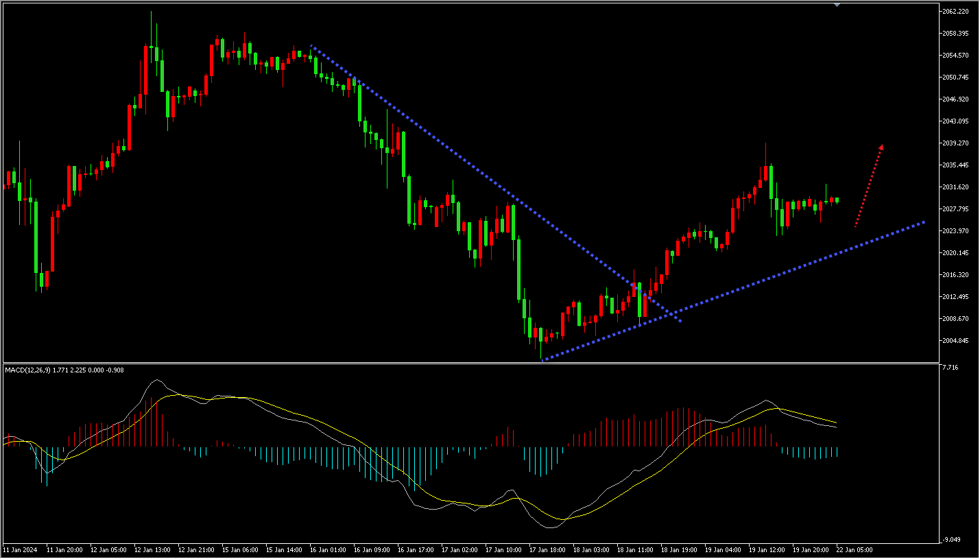The height and width of the screenshot is (559, 980).
Task: Click price level 2039.270 on the scale
Action: [955, 143]
